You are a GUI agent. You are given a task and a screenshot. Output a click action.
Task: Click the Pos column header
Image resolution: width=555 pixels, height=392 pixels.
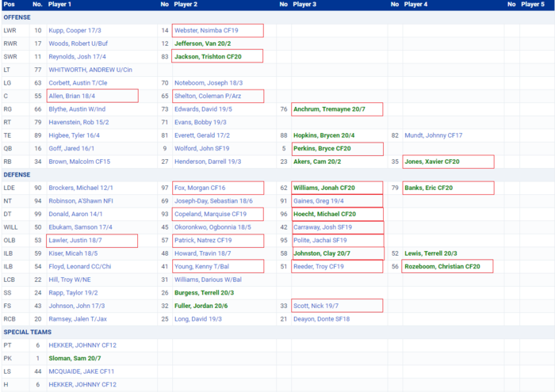tap(10, 4)
